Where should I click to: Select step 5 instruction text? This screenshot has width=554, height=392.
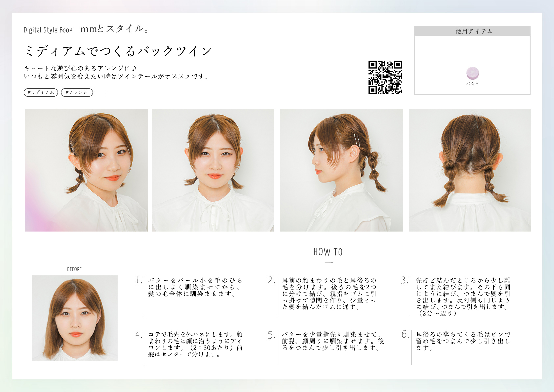coord(332,341)
